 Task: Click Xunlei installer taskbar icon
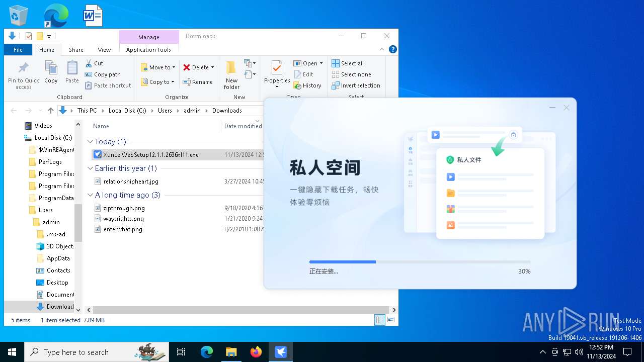[281, 352]
